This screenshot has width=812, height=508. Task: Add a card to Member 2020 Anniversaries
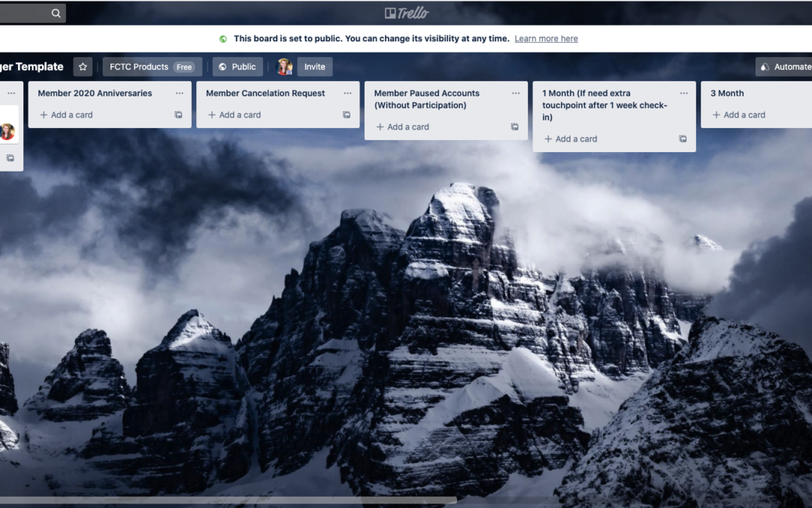66,115
